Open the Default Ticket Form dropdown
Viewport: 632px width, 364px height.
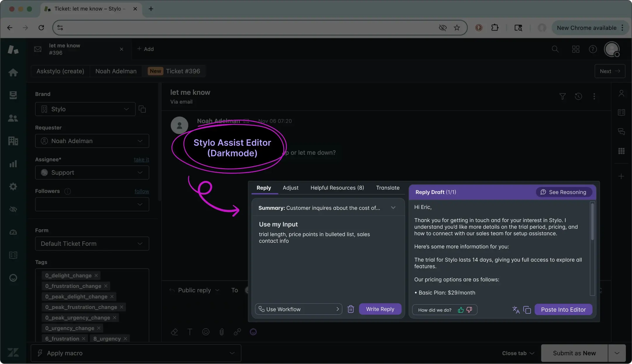point(92,243)
